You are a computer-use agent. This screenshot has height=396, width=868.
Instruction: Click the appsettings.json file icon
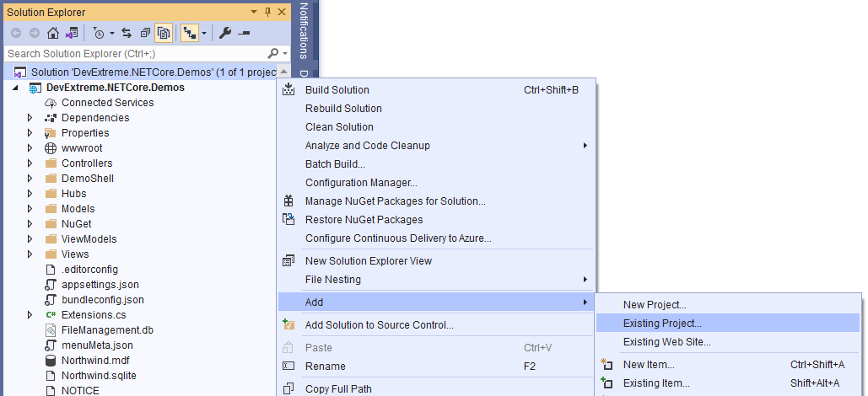51,285
